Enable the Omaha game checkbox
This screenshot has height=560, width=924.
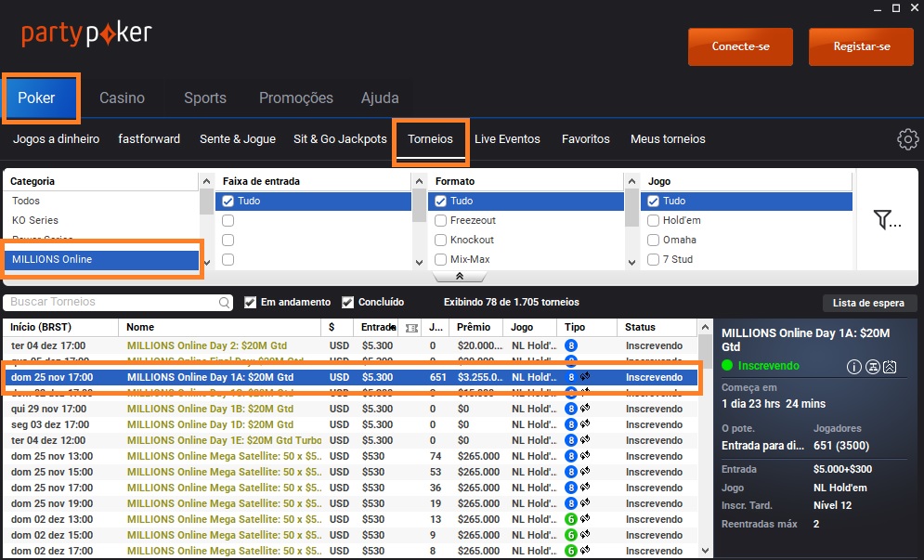[654, 240]
